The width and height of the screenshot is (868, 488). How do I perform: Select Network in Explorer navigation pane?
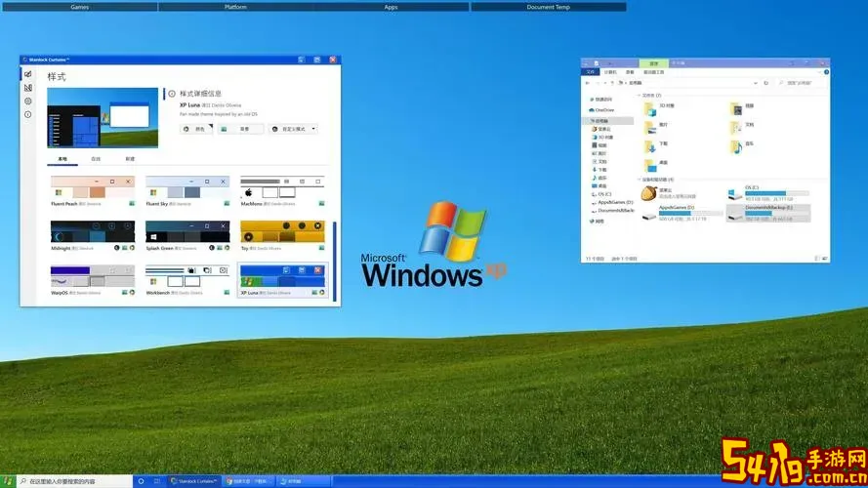[x=598, y=222]
